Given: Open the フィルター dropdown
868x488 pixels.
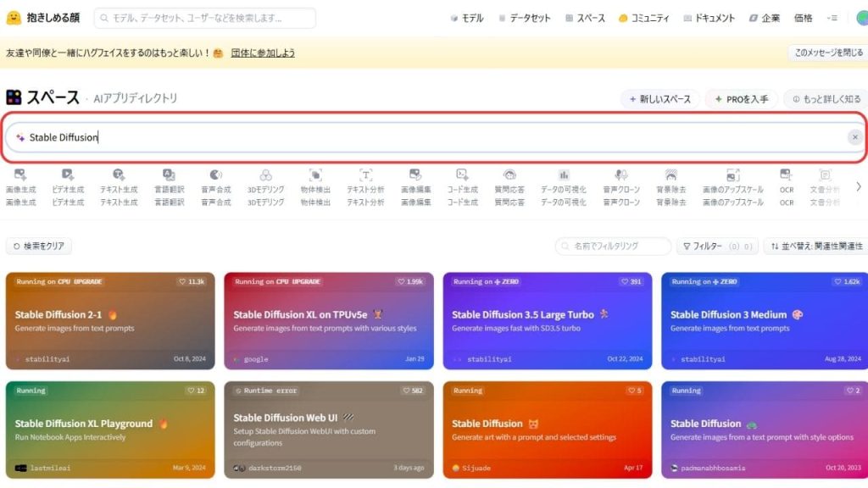Looking at the screenshot, I should [717, 247].
